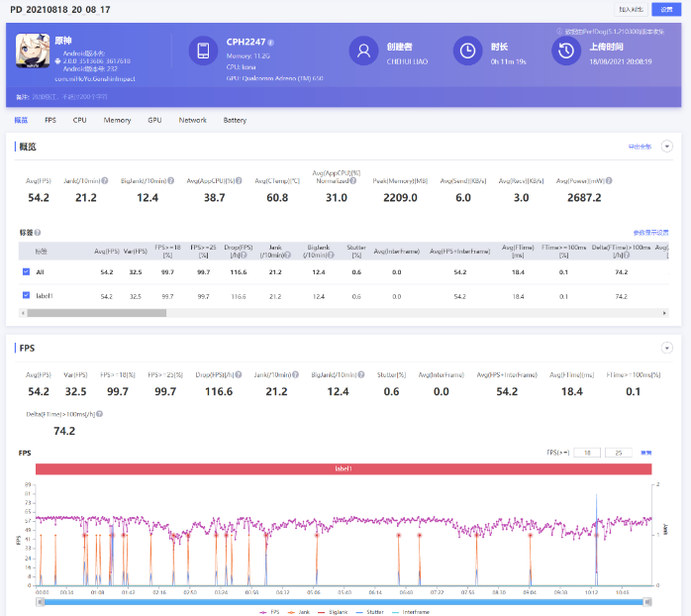
Task: Toggle the All row checkbox
Action: (26, 271)
